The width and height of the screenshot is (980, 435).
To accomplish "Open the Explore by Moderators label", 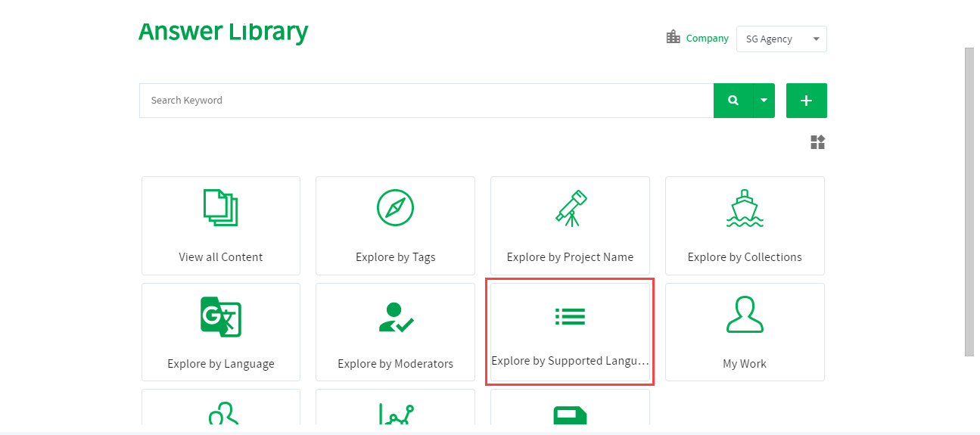I will pyautogui.click(x=396, y=364).
